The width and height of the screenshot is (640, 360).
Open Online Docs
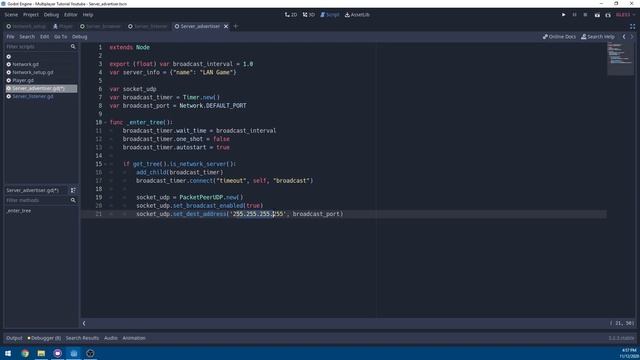click(x=559, y=37)
